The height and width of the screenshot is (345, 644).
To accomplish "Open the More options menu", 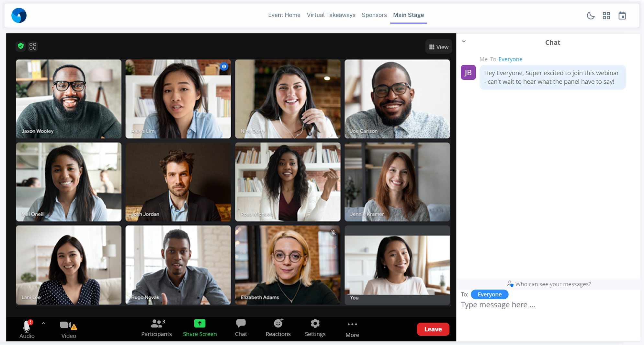I will pos(352,329).
